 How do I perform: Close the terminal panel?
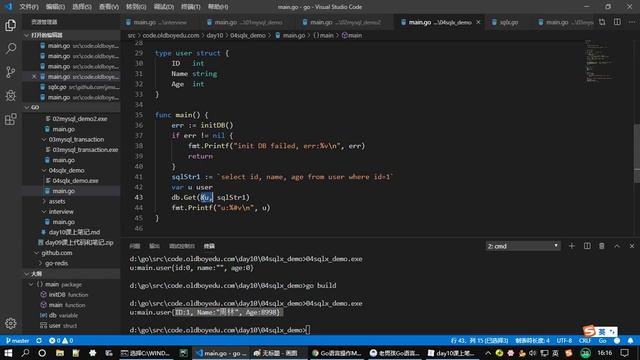(x=632, y=246)
